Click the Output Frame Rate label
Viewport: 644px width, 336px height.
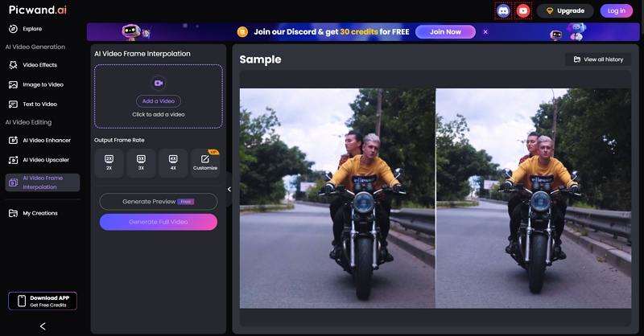point(119,140)
